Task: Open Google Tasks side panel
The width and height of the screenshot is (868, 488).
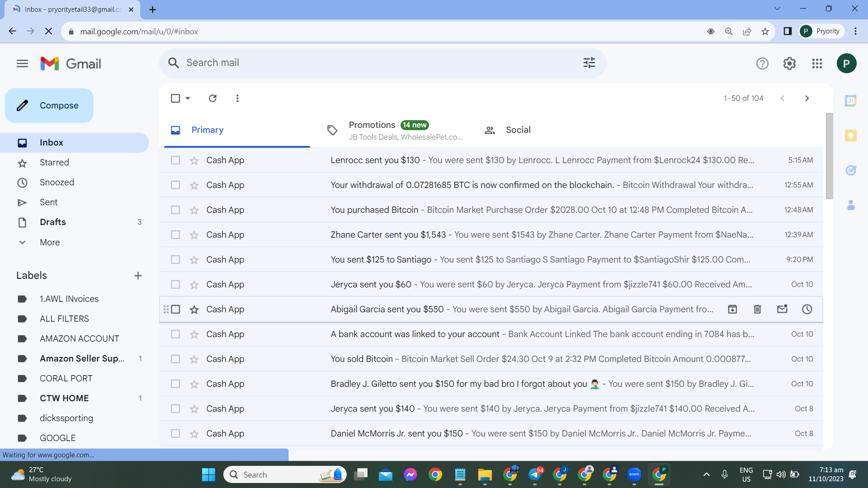Action: (x=851, y=170)
